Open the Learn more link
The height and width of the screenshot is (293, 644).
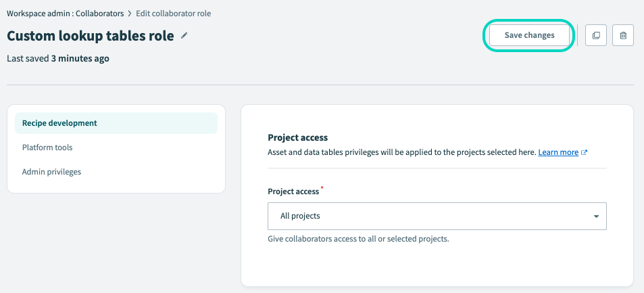(x=558, y=152)
